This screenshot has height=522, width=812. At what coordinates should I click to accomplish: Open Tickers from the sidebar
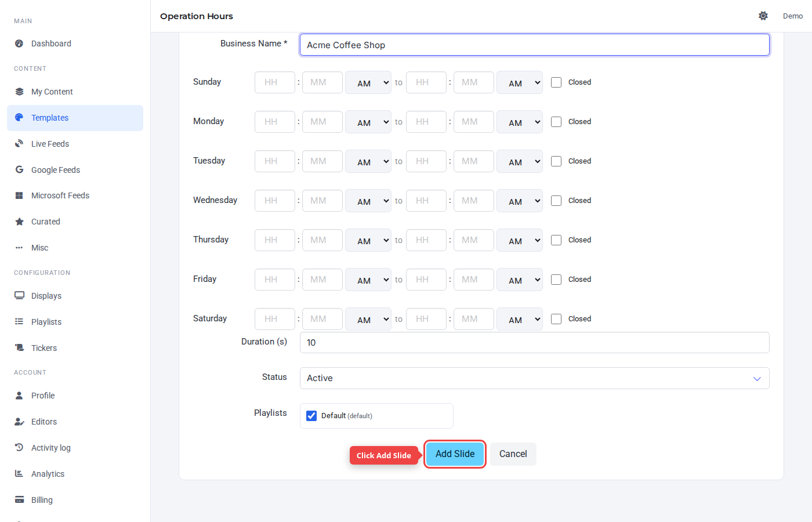(75, 348)
